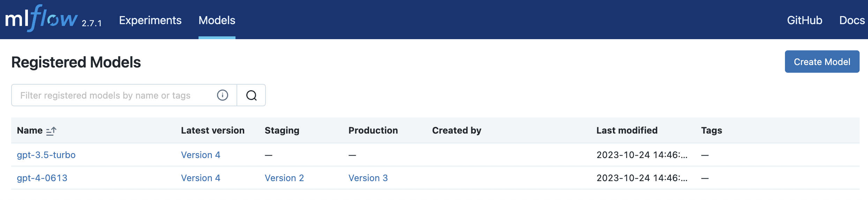Click last modified date of gpt-4-0613
The image size is (868, 200).
[642, 178]
